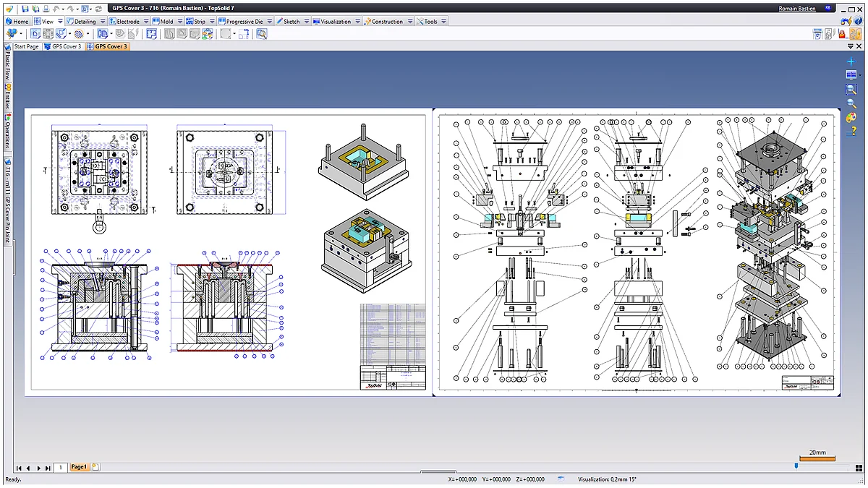Viewport: 868px width, 488px height.
Task: Click the TopSolid application logo icon
Action: pyautogui.click(x=9, y=9)
